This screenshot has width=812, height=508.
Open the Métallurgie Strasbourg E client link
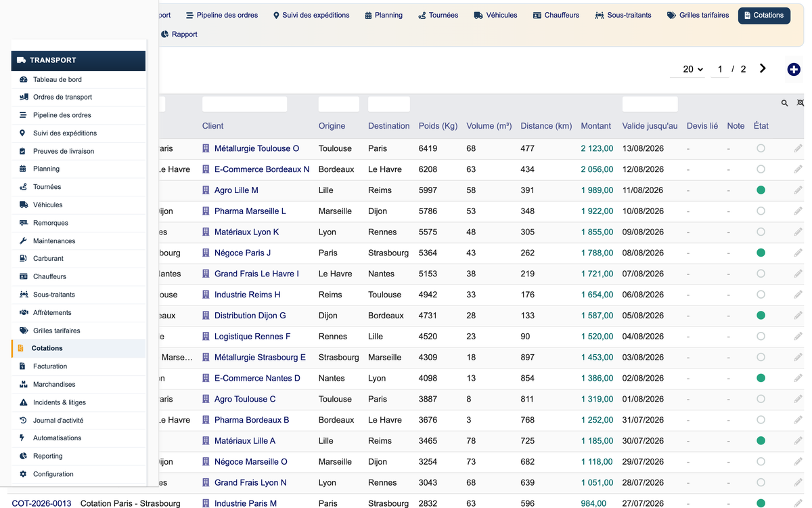tap(260, 357)
